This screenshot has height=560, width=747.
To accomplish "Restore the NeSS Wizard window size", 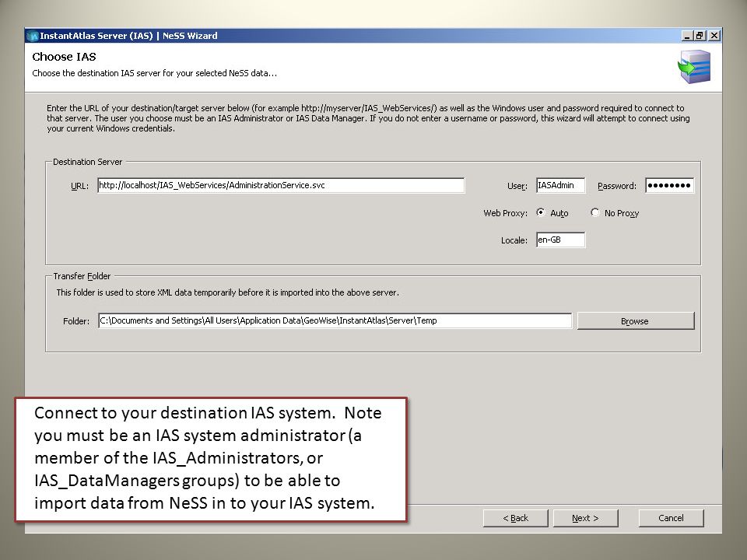I will (700, 36).
